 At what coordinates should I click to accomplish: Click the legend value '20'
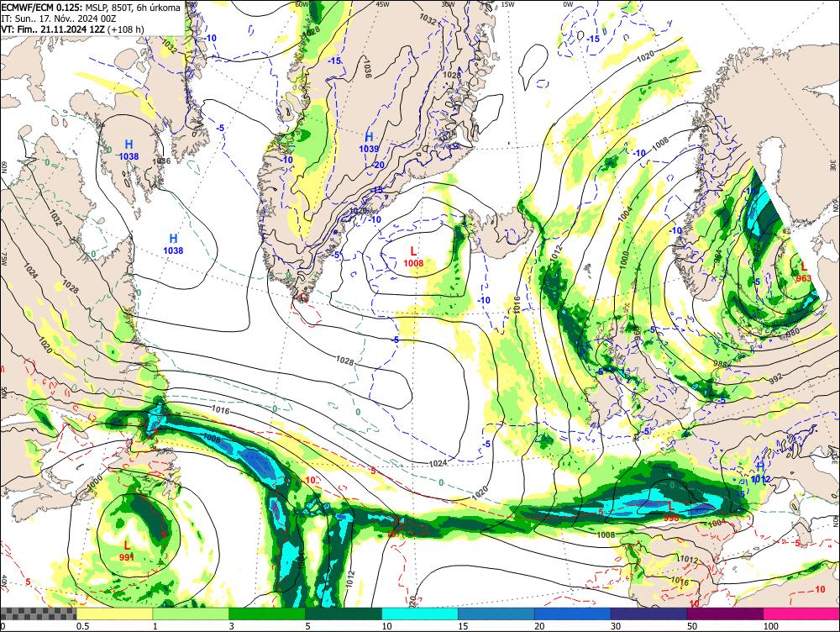click(x=539, y=626)
